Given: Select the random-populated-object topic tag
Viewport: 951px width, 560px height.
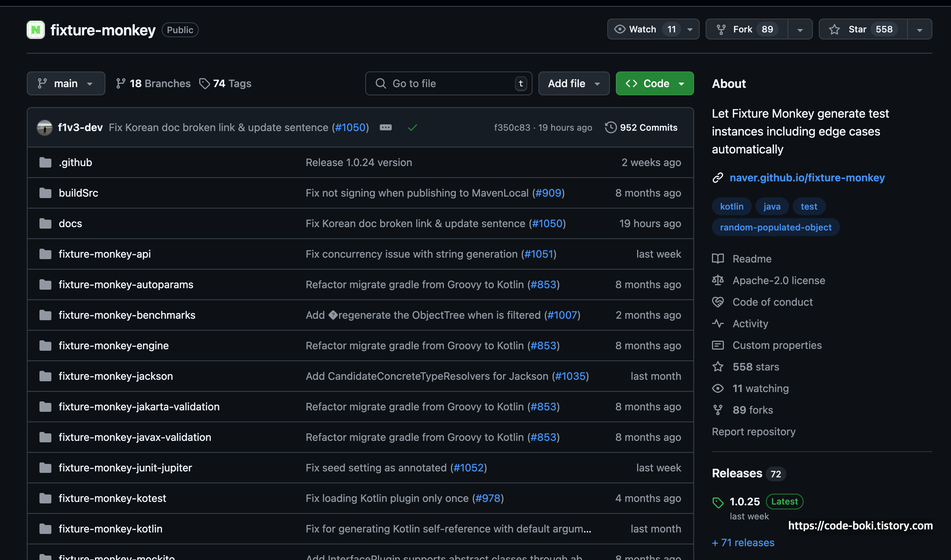Looking at the screenshot, I should 775,227.
